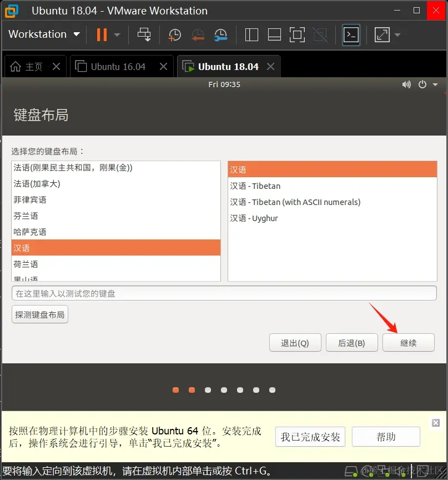This screenshot has height=480, width=448.
Task: Select 芬兰语 in the layout list
Action: click(x=116, y=216)
